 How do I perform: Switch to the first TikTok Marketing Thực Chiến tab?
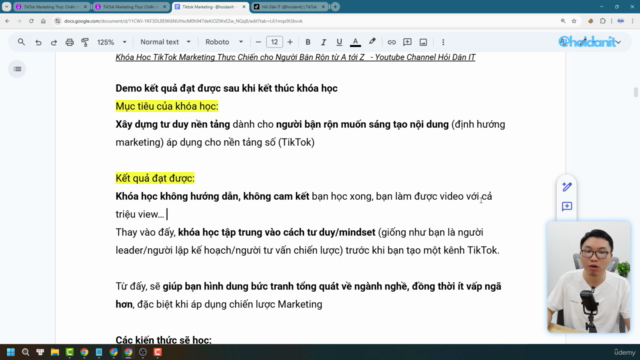pyautogui.click(x=51, y=7)
